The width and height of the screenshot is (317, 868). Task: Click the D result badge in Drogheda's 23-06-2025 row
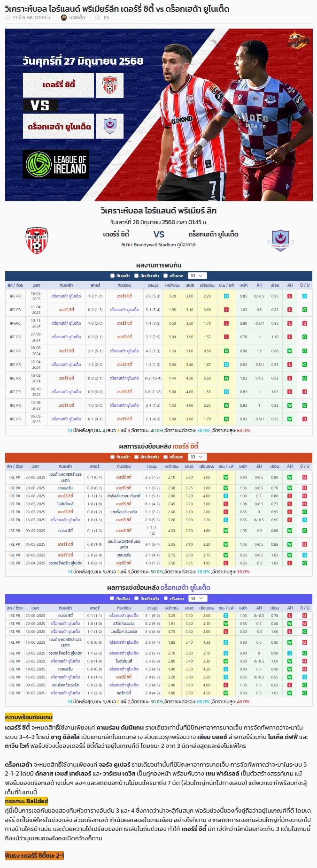(226, 616)
